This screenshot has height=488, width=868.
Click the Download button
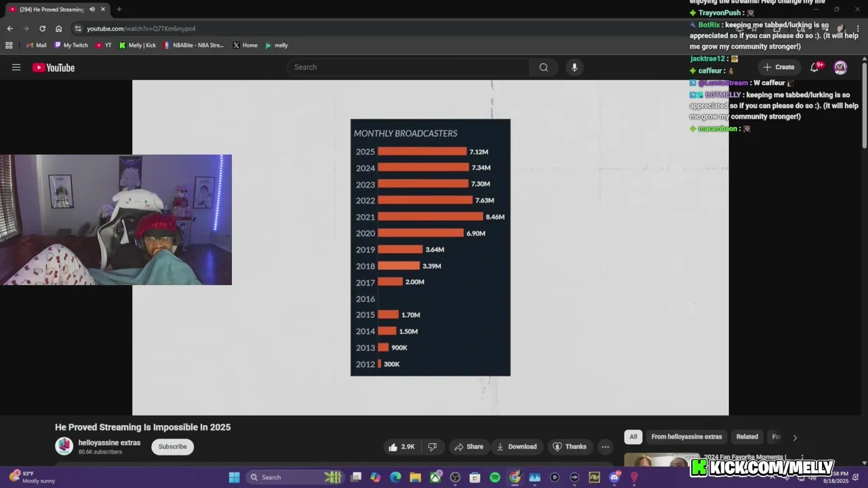click(x=517, y=447)
